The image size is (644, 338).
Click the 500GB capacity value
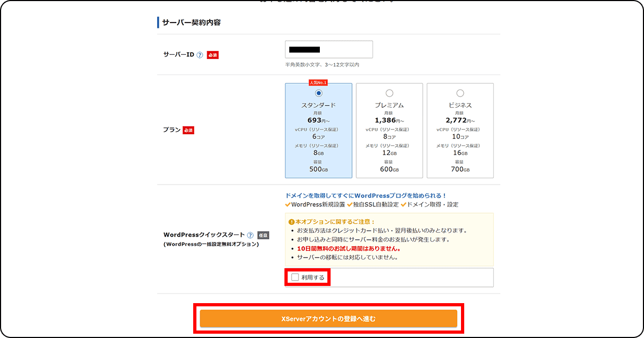(318, 169)
